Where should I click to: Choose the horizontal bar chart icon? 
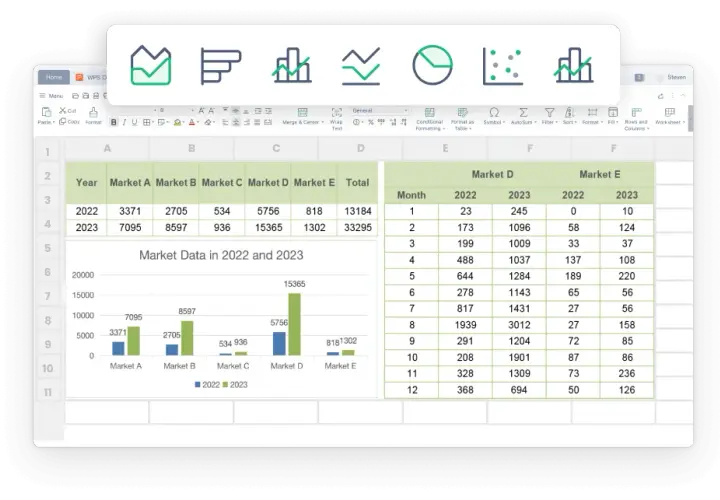point(221,67)
